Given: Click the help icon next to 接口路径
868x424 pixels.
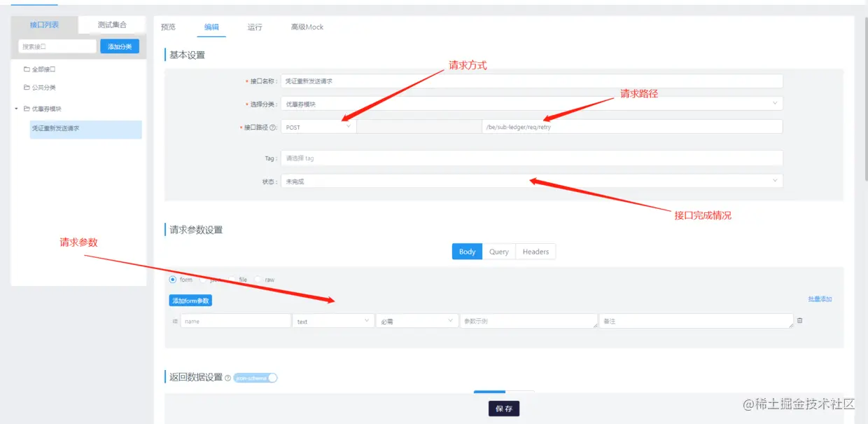Looking at the screenshot, I should click(x=273, y=128).
